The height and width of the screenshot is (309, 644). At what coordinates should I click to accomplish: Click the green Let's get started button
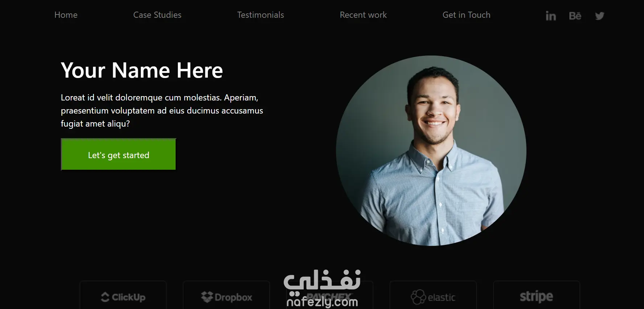(118, 154)
